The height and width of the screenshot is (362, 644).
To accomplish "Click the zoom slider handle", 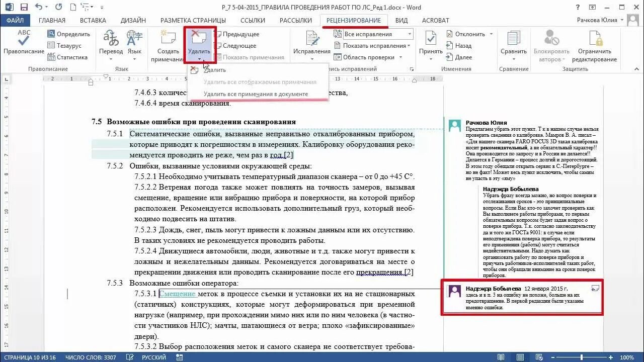I will click(x=582, y=357).
